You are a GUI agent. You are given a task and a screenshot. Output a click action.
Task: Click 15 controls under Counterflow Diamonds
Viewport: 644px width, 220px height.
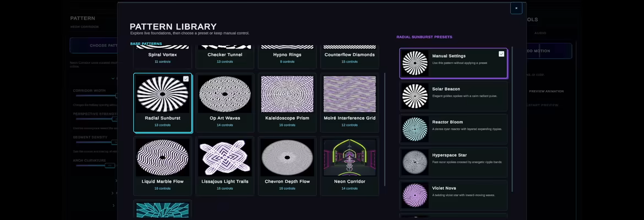click(x=350, y=62)
